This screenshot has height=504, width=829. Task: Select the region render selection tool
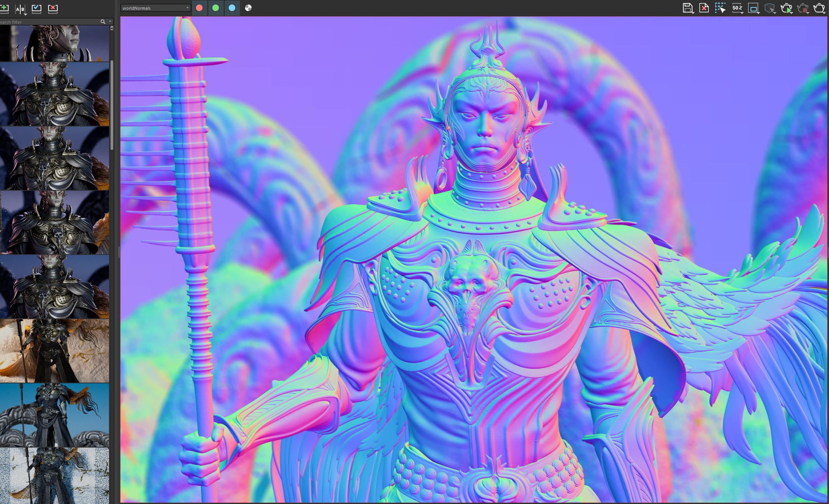720,8
